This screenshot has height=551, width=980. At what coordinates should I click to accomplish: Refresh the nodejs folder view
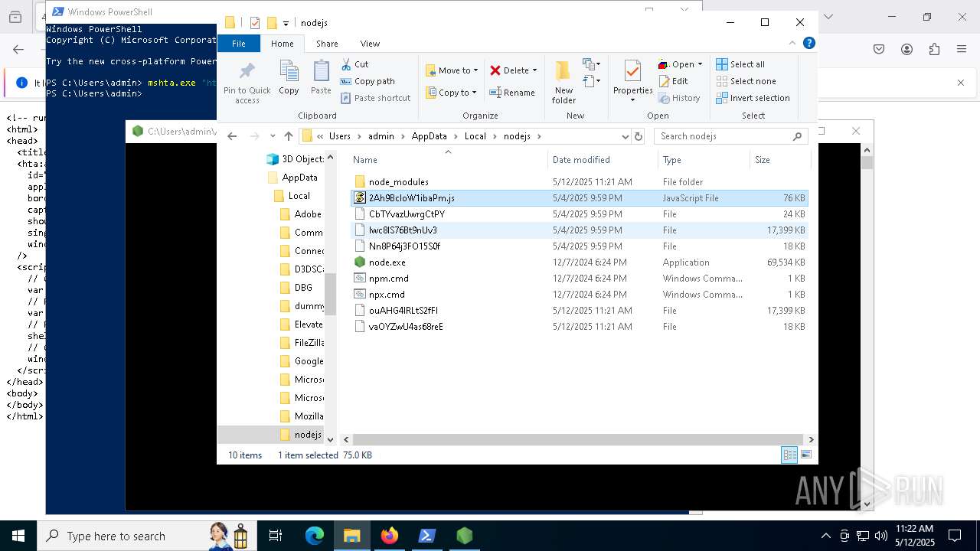coord(639,136)
